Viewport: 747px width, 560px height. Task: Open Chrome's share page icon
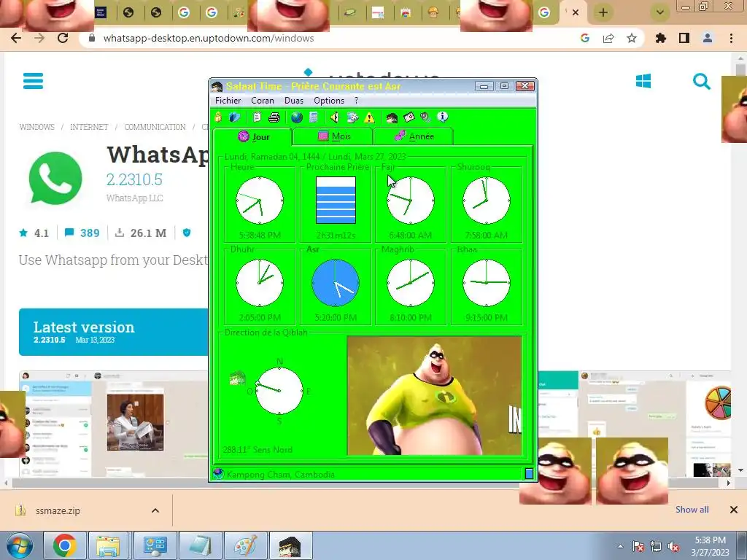(x=608, y=38)
